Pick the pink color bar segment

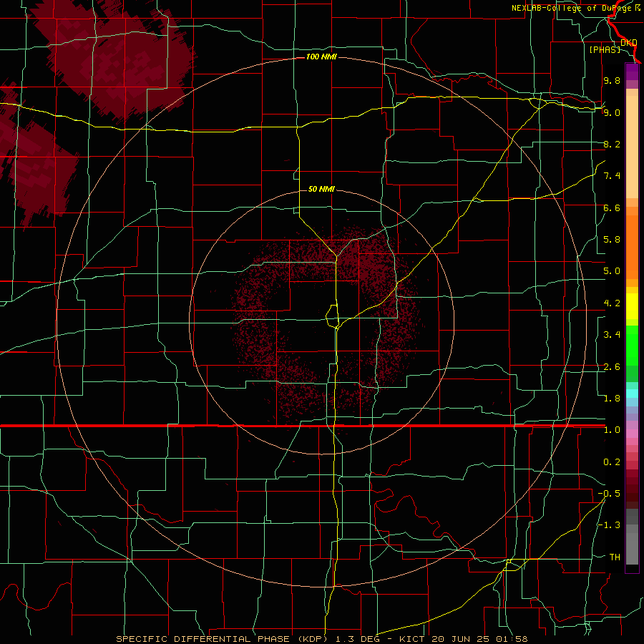[632, 434]
